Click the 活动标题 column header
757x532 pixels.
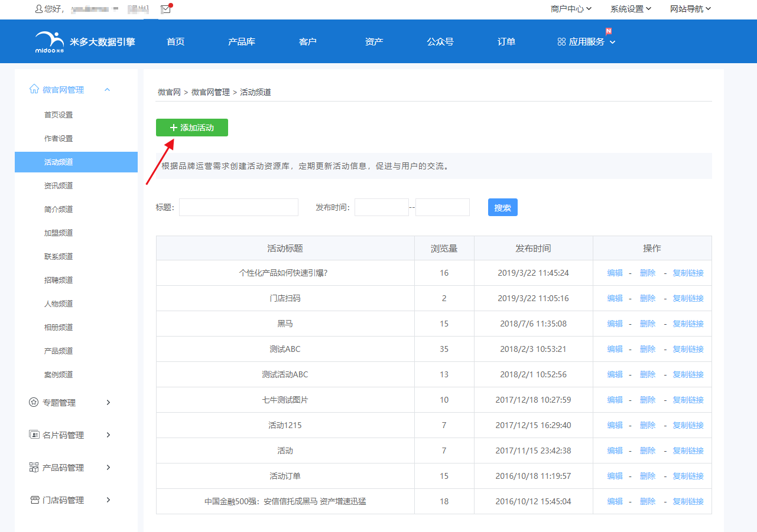tap(285, 249)
